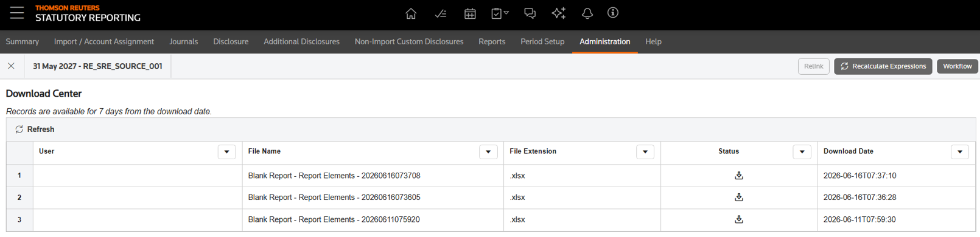Screen dimensions: 980x237
Task: Open the clipboard approvals dropdown icon
Action: (500, 13)
